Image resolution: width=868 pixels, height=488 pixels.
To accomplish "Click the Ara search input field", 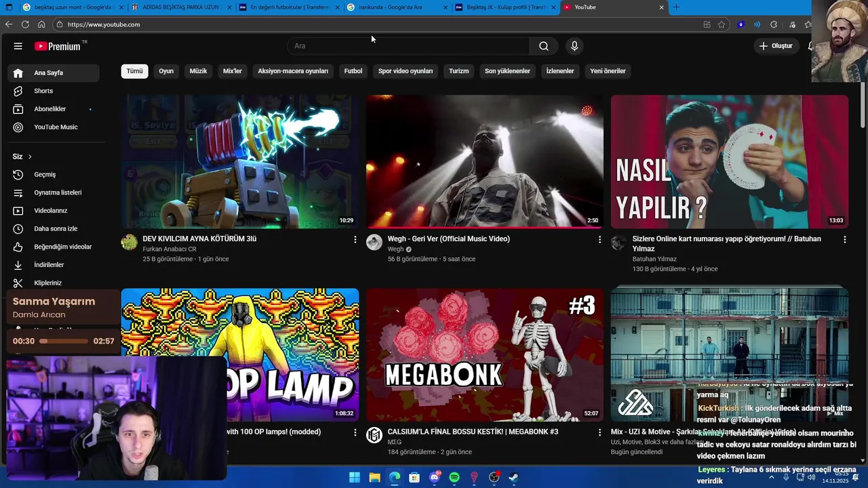I will pyautogui.click(x=408, y=46).
